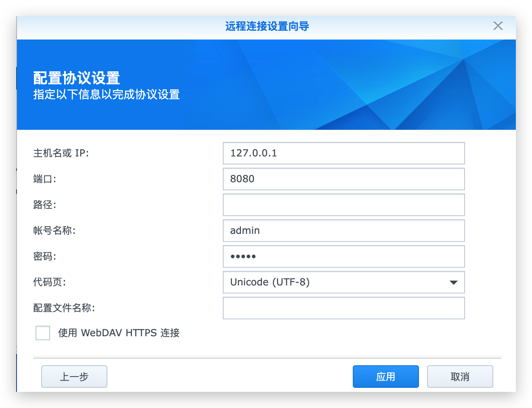Open the Unicode (UTF-8) combo box

[335, 282]
